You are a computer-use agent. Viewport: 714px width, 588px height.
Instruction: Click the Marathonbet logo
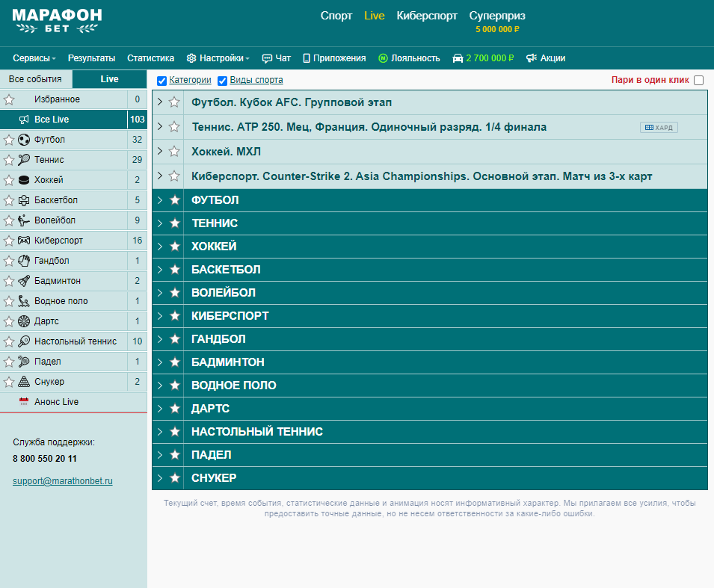point(57,21)
